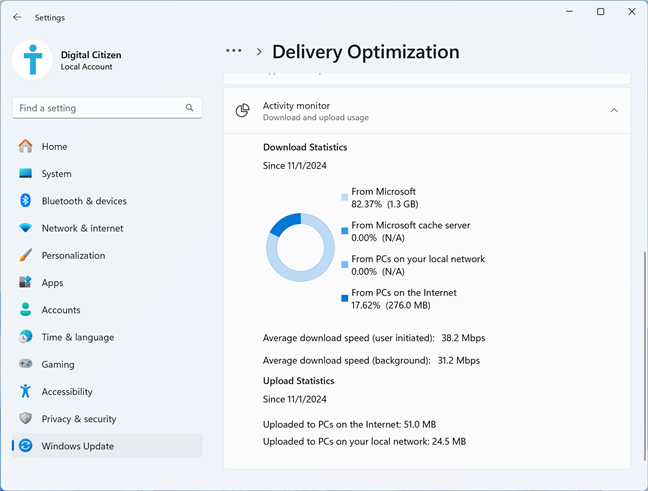The height and width of the screenshot is (491, 648).
Task: Click the 38.2 Mbps download speed
Action: pyautogui.click(x=463, y=338)
